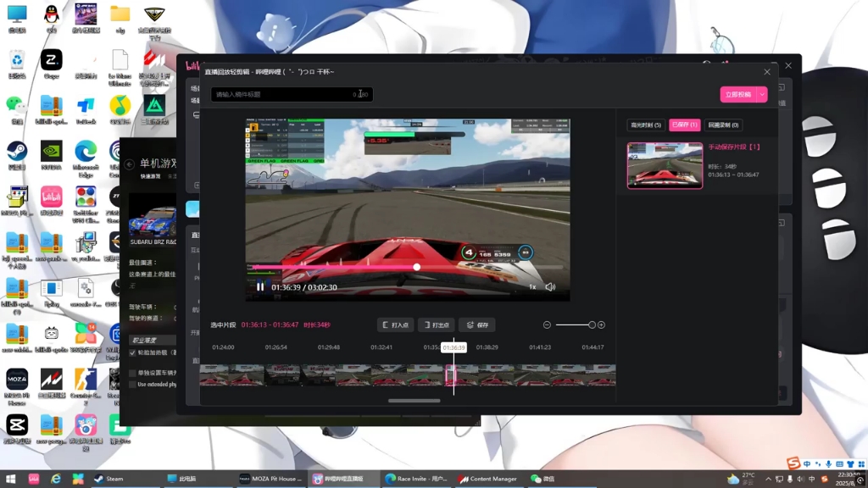Go back in the Content Manager window

point(129,164)
